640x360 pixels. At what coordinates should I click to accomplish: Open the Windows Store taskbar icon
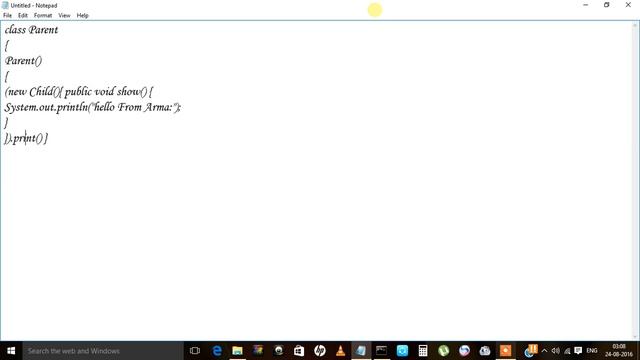click(299, 351)
